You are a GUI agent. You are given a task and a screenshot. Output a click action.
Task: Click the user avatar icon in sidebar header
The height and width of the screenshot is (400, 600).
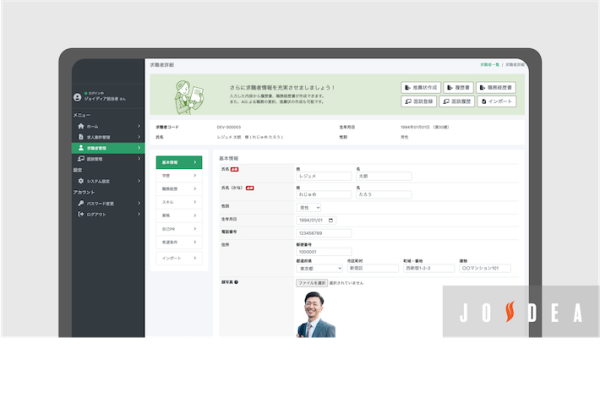coord(77,97)
